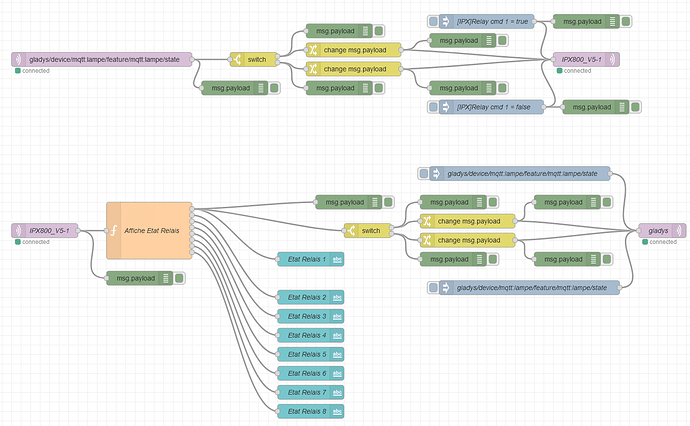Click the MQTT icon on IPX800_V5-1 input node
Image resolution: width=690 pixels, height=426 pixels.
pos(18,231)
